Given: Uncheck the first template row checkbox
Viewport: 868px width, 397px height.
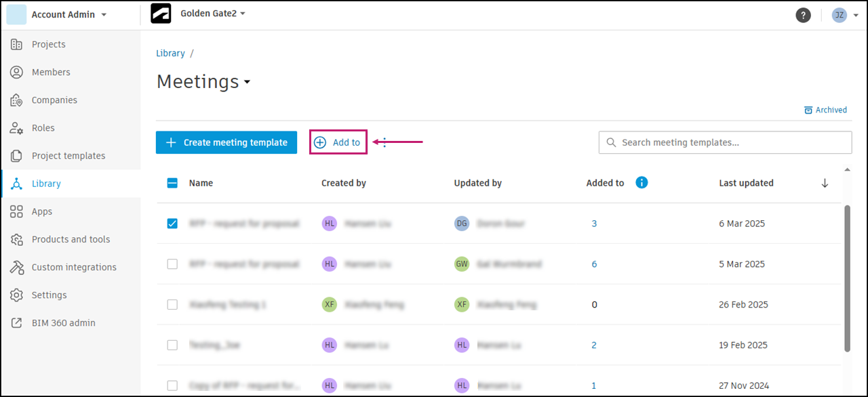Looking at the screenshot, I should coord(172,224).
